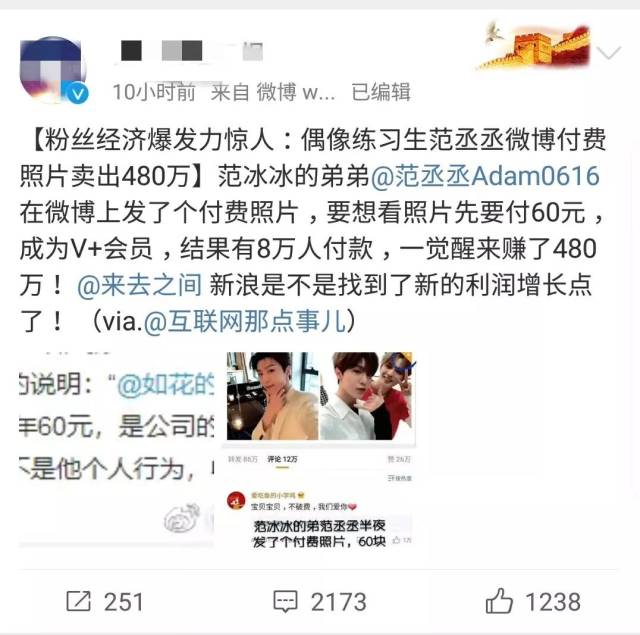Click the 10小时前 timestamp
The width and height of the screenshot is (640, 635).
tap(154, 92)
